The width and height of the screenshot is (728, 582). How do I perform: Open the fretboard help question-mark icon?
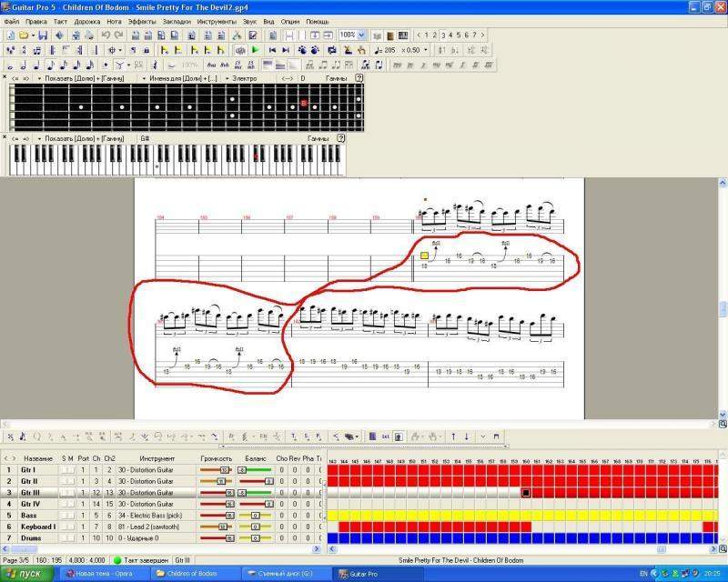[x=359, y=79]
